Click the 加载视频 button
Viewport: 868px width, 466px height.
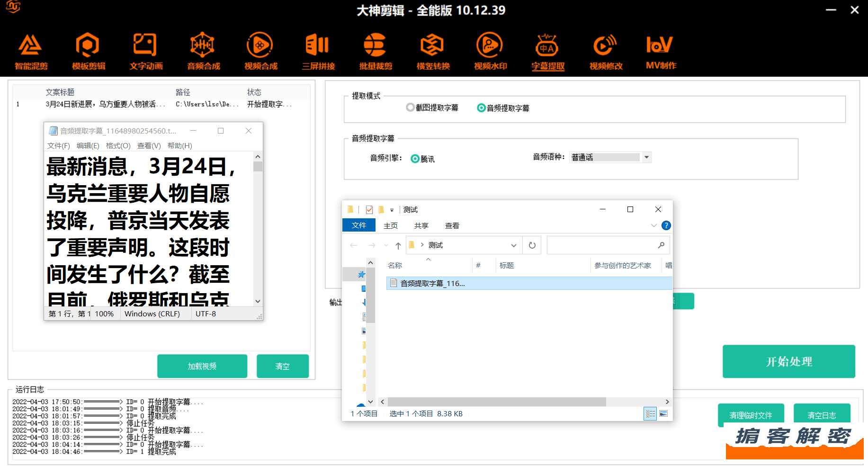coord(202,366)
